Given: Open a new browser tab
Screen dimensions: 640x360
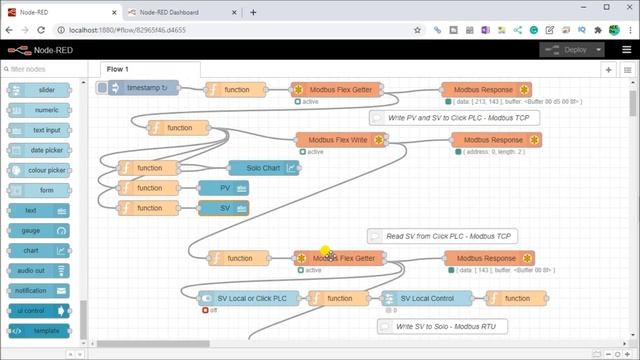Looking at the screenshot, I should tap(253, 12).
